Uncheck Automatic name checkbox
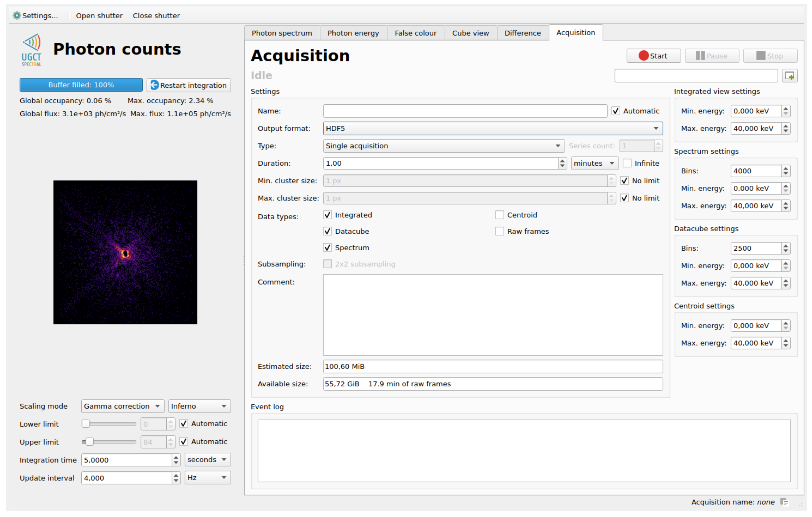The height and width of the screenshot is (517, 812). [x=616, y=111]
